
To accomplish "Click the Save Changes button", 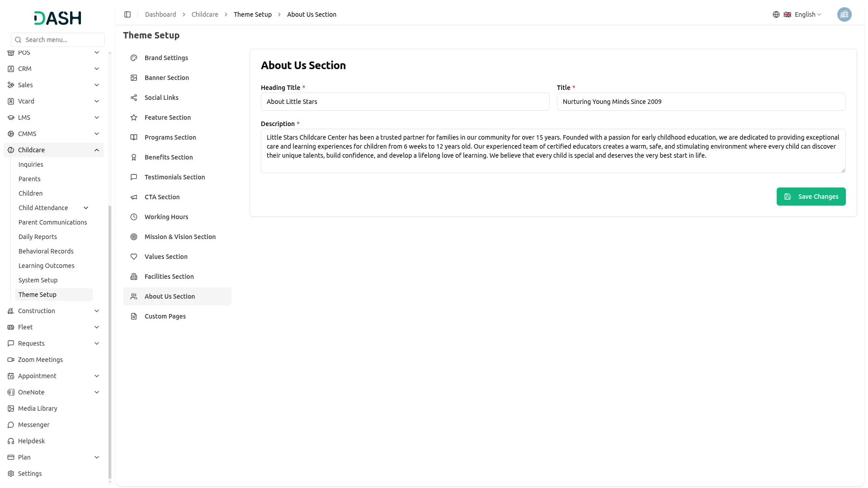I will click(x=811, y=197).
